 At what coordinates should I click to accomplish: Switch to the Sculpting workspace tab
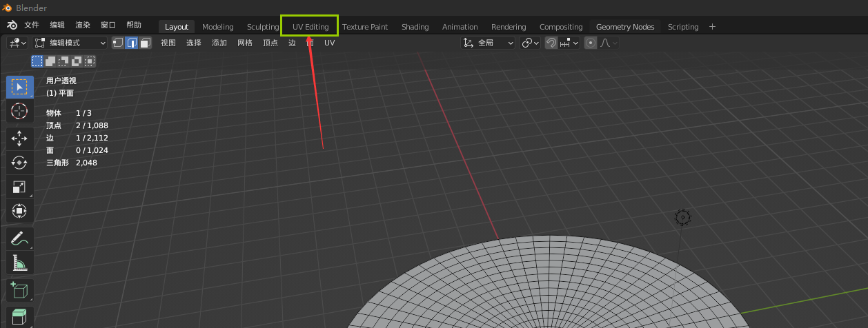tap(263, 27)
